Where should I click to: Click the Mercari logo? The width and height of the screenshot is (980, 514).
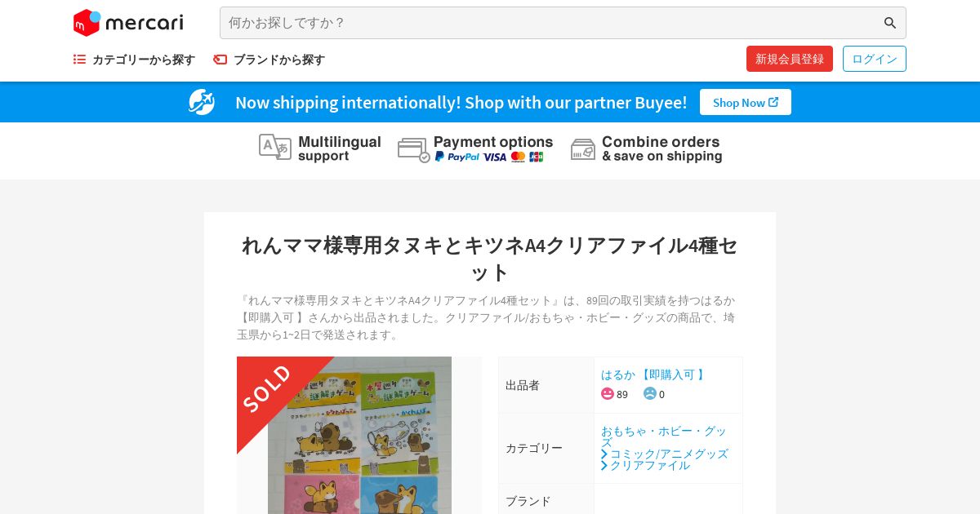click(x=128, y=23)
